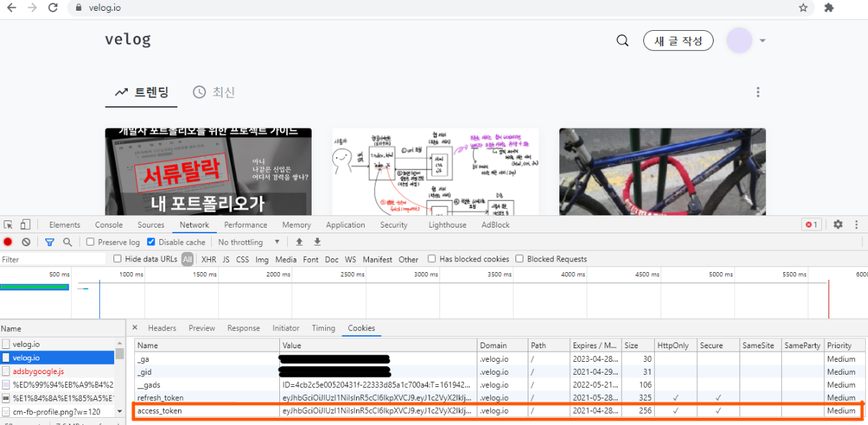Open the Headers tab of the request

pos(162,328)
